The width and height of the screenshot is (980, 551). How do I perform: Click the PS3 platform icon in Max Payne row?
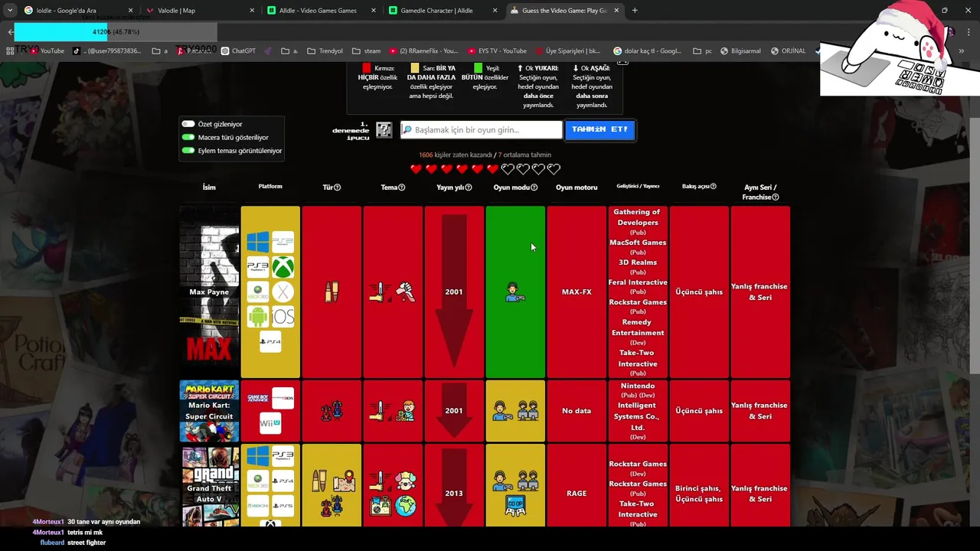[258, 267]
